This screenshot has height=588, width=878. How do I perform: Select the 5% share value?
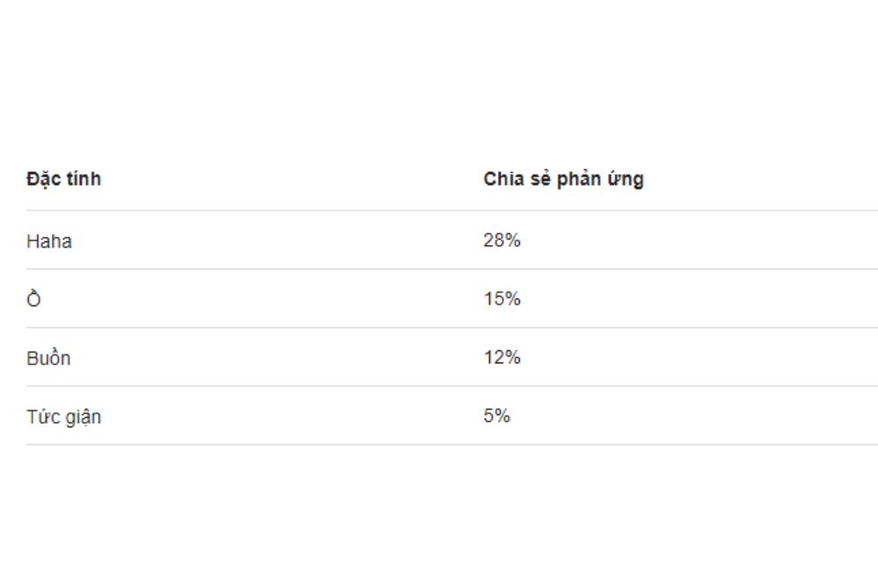pos(496,416)
